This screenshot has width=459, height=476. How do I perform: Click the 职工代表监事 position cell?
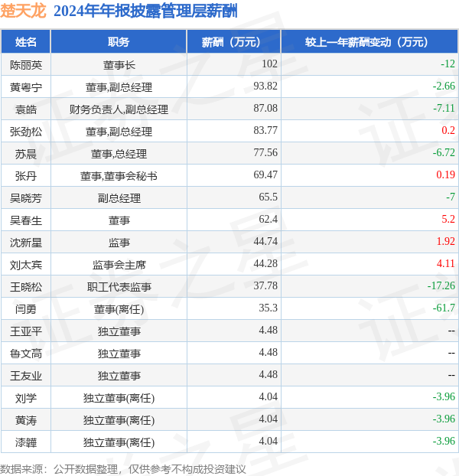point(119,287)
